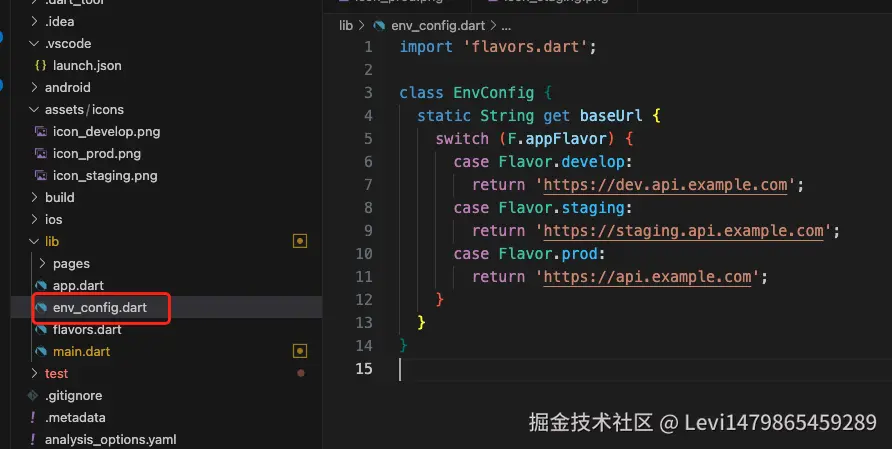
Task: Click the word develop in Flavor.develop
Action: point(593,162)
